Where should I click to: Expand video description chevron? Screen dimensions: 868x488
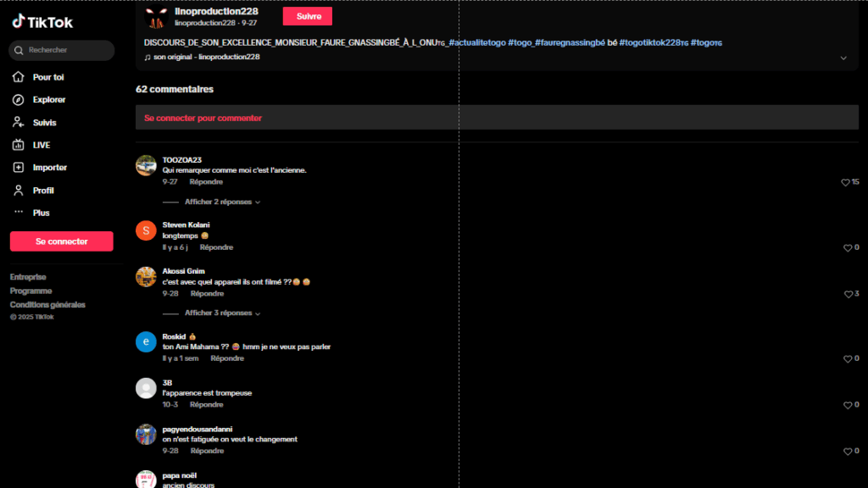click(843, 58)
